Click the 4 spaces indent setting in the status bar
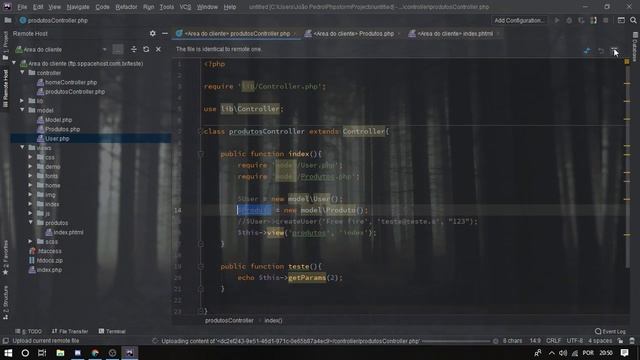 (x=600, y=341)
